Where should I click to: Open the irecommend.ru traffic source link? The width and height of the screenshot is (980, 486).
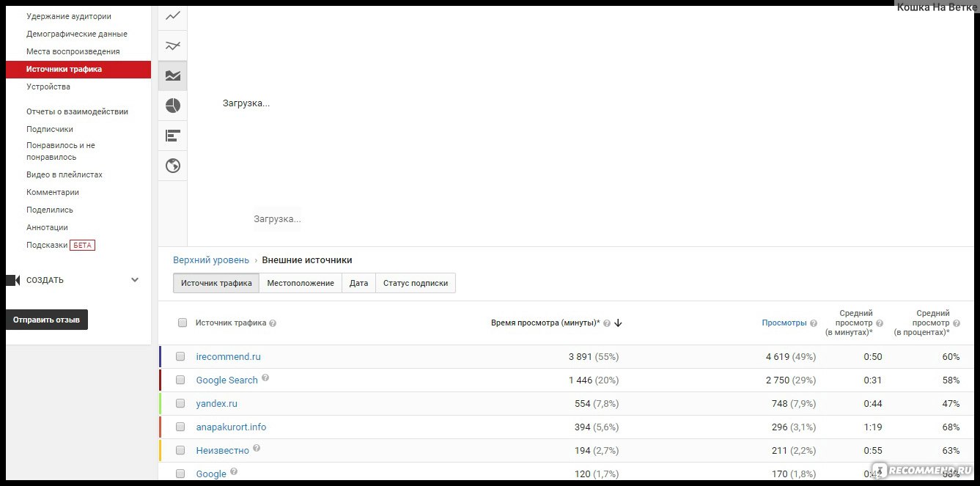click(x=229, y=357)
